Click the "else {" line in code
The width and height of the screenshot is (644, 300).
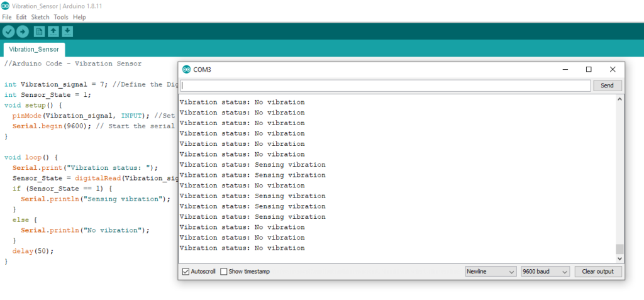pos(25,220)
